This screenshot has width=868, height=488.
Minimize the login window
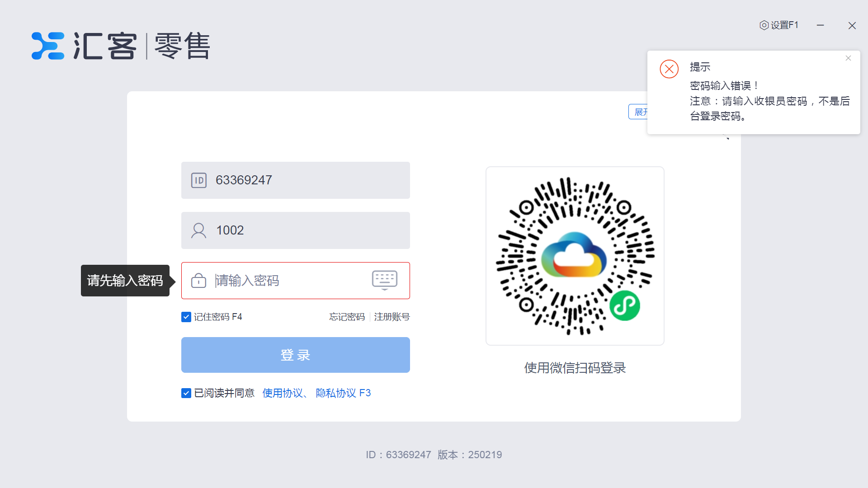click(821, 25)
